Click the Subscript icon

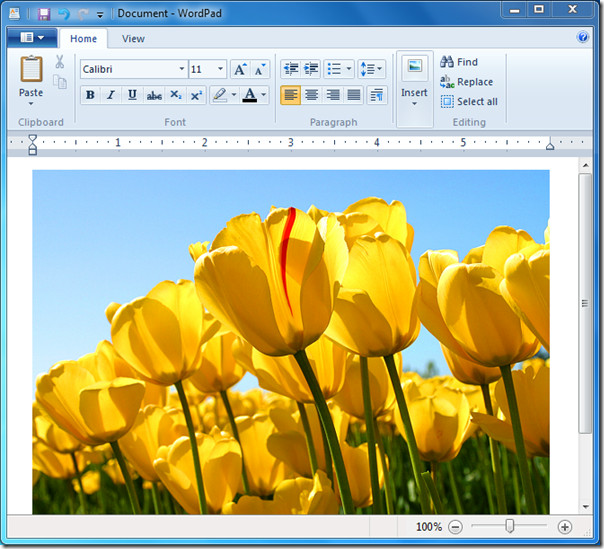(175, 95)
